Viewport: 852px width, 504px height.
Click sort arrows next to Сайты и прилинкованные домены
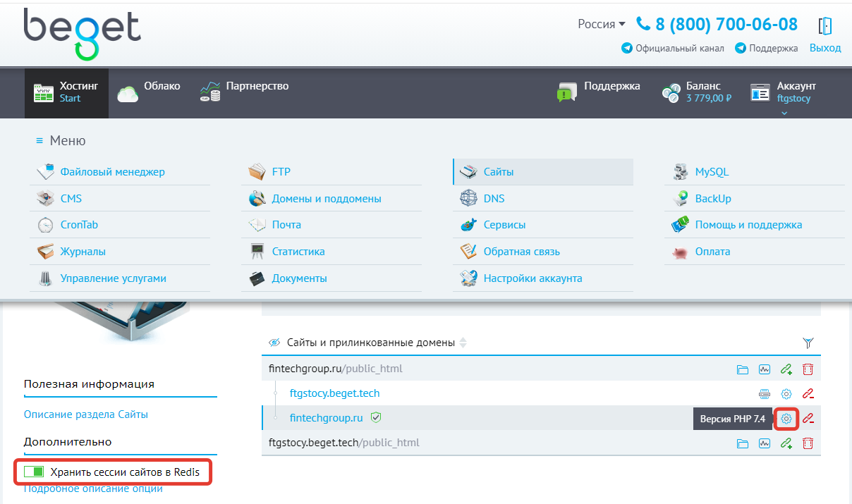[463, 343]
